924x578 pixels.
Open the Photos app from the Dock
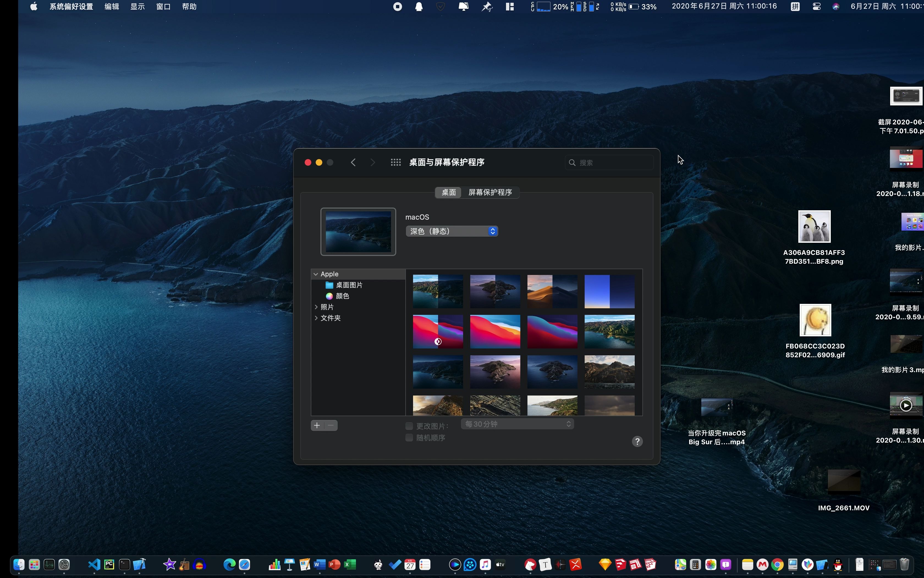pyautogui.click(x=711, y=564)
